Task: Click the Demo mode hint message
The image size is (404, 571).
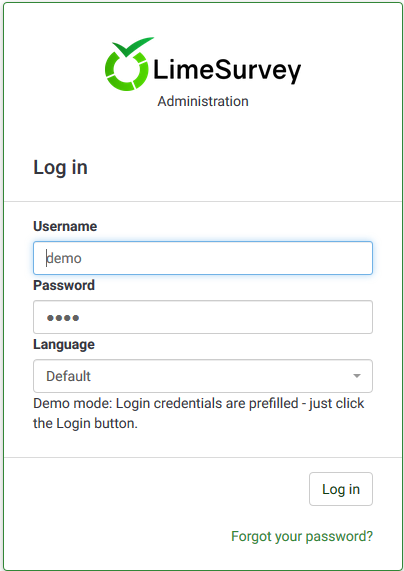Action: [x=199, y=413]
